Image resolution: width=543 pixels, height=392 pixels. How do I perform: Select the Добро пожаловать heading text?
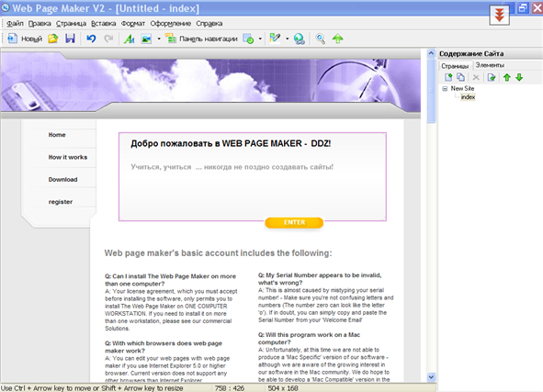tap(231, 143)
